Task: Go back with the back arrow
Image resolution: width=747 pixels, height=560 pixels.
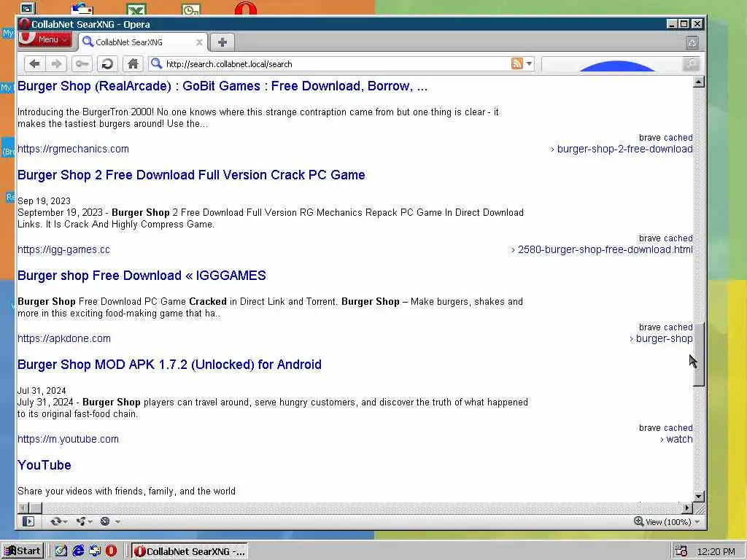Action: pyautogui.click(x=34, y=64)
